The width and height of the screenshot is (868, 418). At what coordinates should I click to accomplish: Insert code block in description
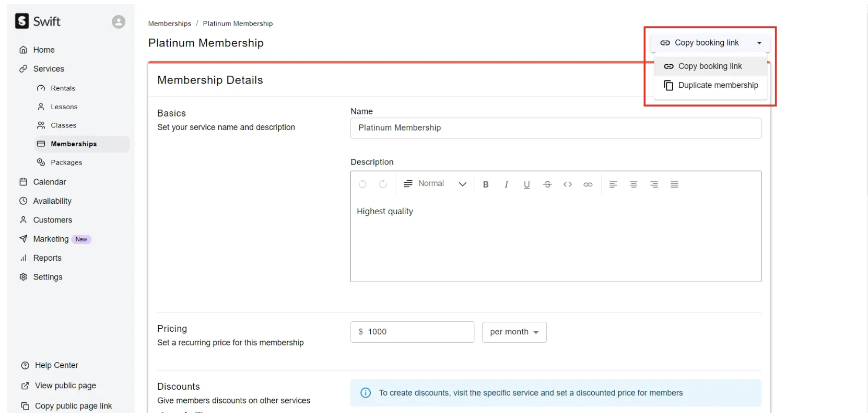click(x=568, y=184)
